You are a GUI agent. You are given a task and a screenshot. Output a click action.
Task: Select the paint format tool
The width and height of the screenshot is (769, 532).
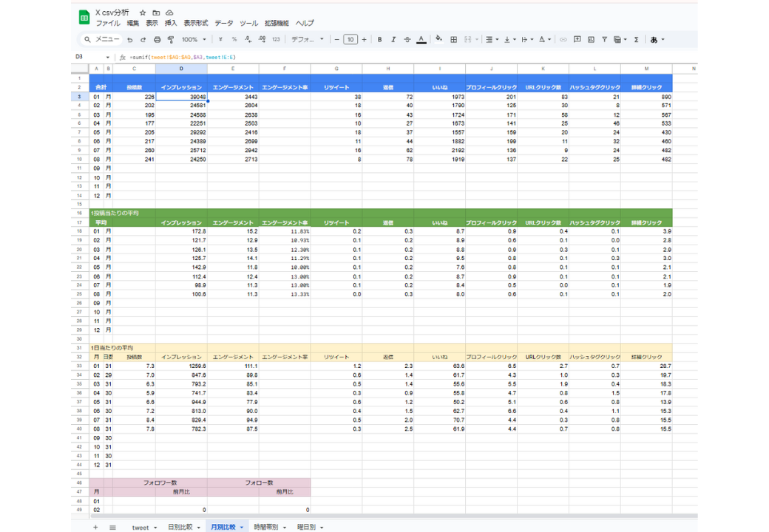coord(171,40)
